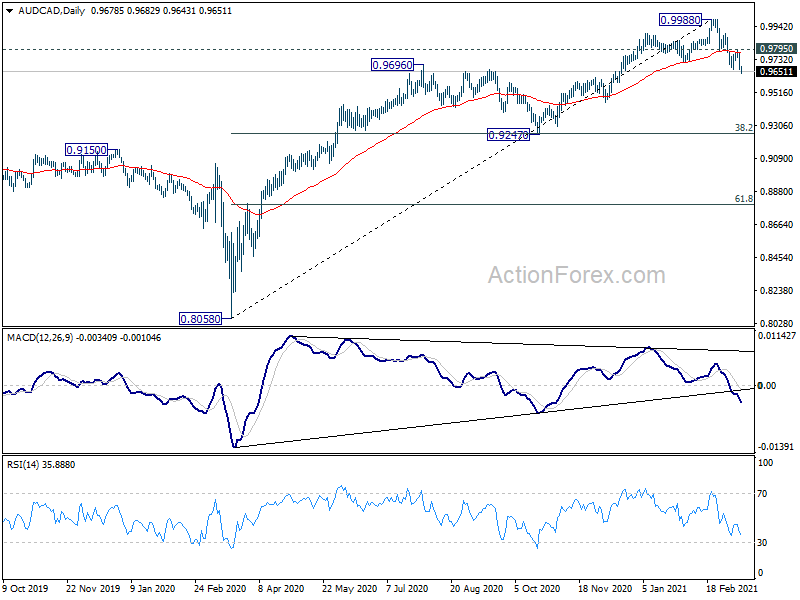Click the 38.2 Fibonacci level label
Viewport: 800px width, 600px height.
click(743, 128)
